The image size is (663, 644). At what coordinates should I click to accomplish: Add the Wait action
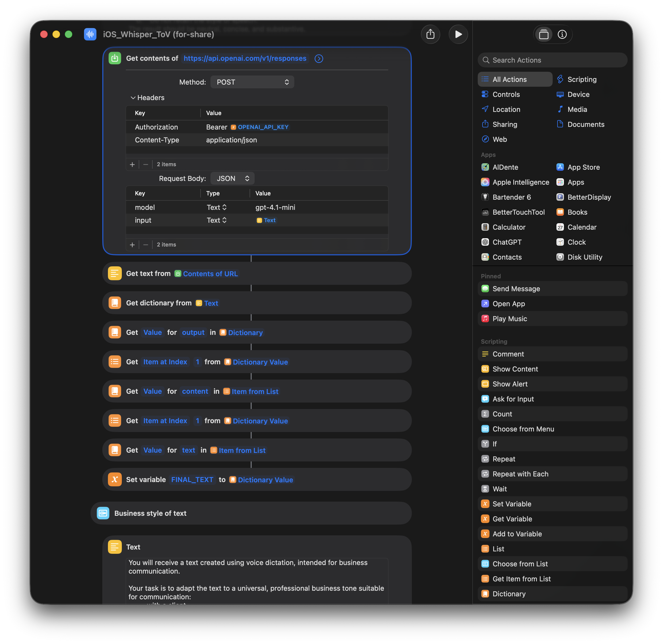coord(553,489)
